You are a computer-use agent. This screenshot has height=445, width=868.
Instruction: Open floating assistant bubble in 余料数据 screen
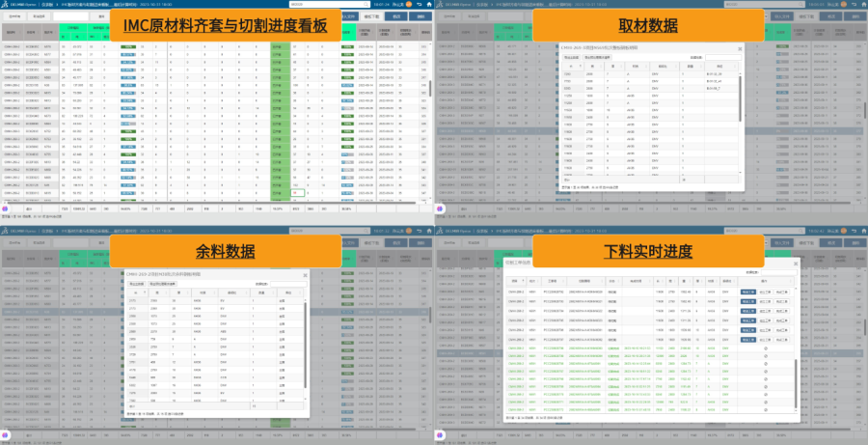coord(6,435)
